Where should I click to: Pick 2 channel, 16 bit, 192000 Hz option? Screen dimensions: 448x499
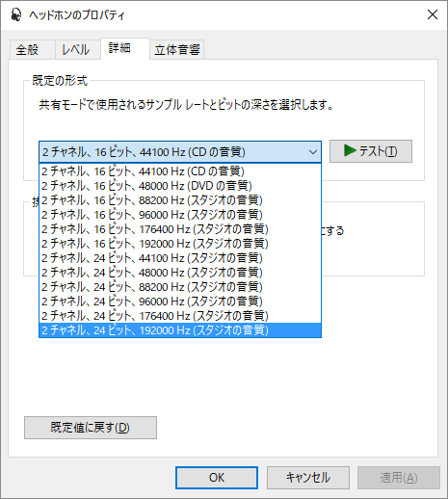[x=180, y=244]
